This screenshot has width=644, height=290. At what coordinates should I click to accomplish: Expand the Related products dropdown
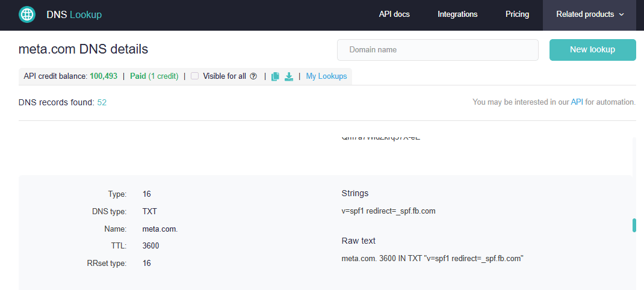[589, 14]
